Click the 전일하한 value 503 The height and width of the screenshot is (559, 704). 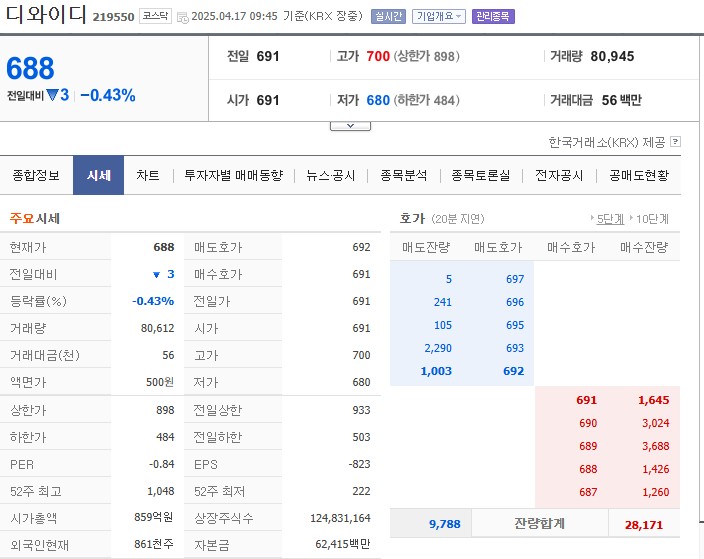click(x=361, y=437)
